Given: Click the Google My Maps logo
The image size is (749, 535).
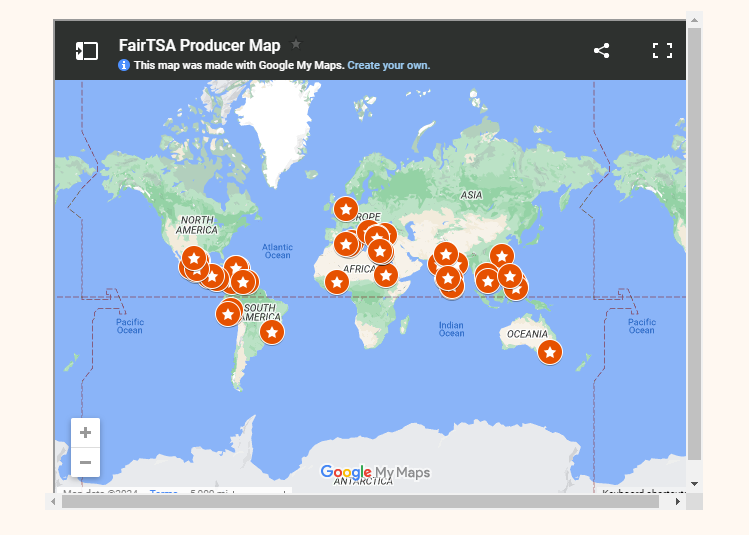Looking at the screenshot, I should 375,472.
